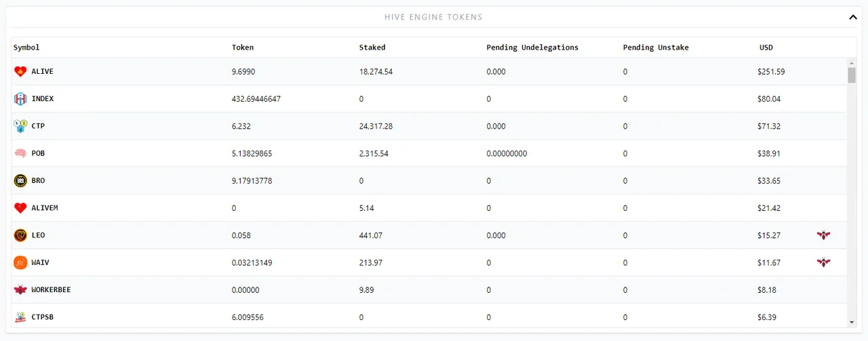Click BRO token amount 9.17913778
The image size is (868, 341).
pos(252,181)
